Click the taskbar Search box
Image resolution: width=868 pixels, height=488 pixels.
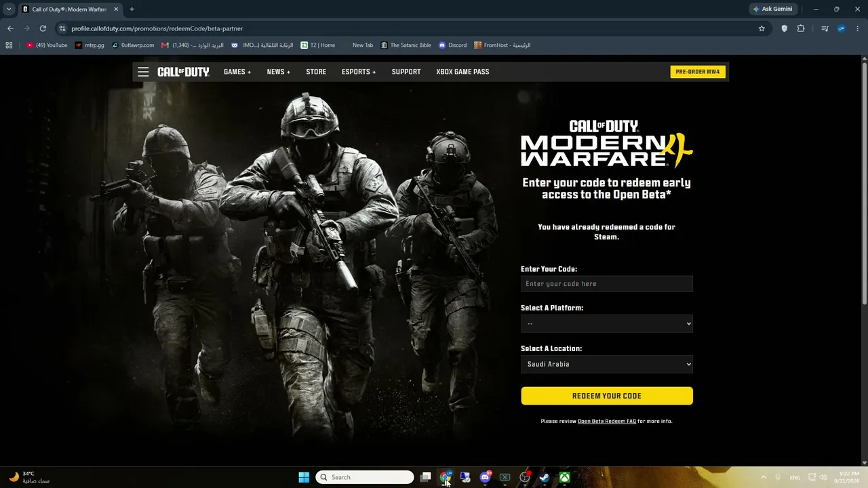click(x=365, y=477)
